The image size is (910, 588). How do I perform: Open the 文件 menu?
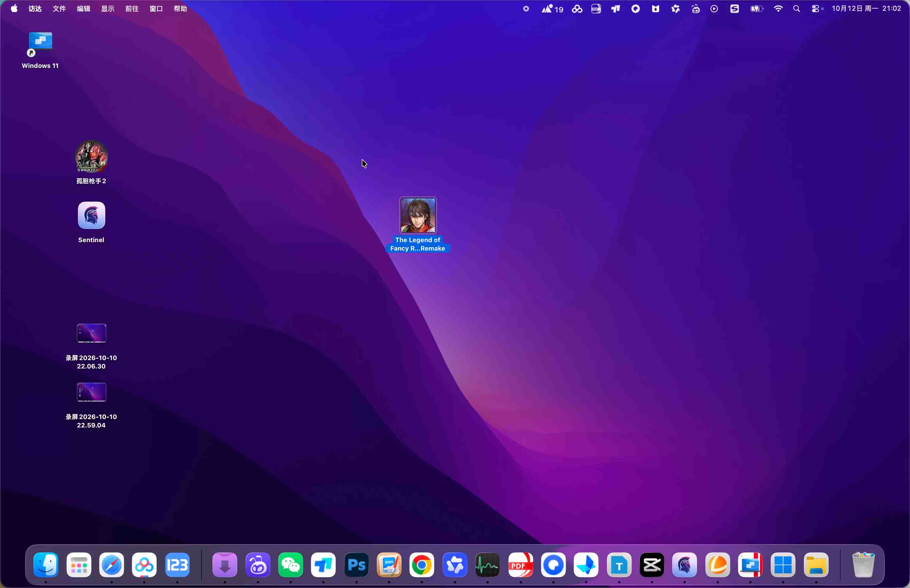tap(59, 8)
